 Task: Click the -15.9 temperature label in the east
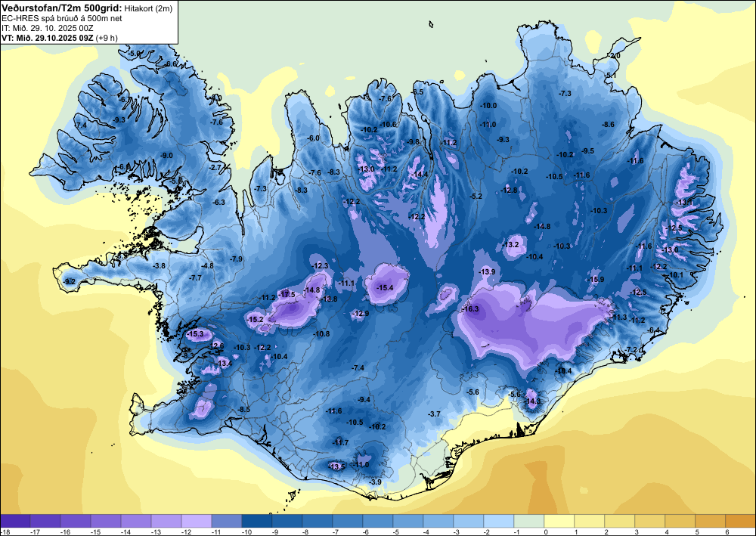[596, 280]
